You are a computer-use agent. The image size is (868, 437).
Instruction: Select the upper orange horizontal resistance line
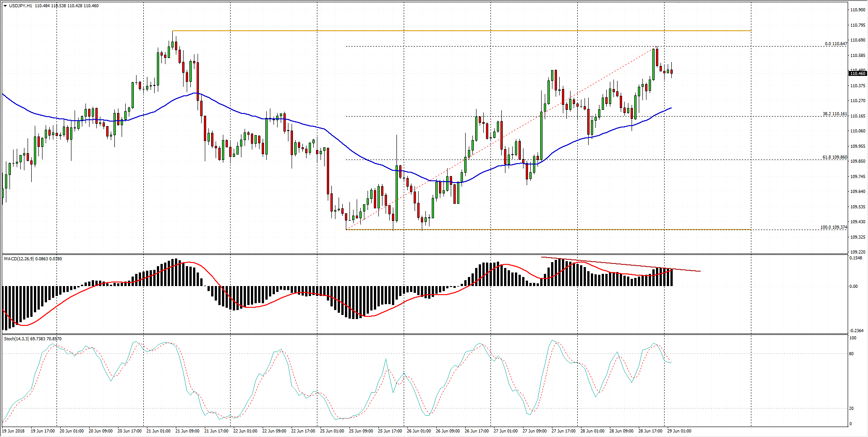(452, 31)
